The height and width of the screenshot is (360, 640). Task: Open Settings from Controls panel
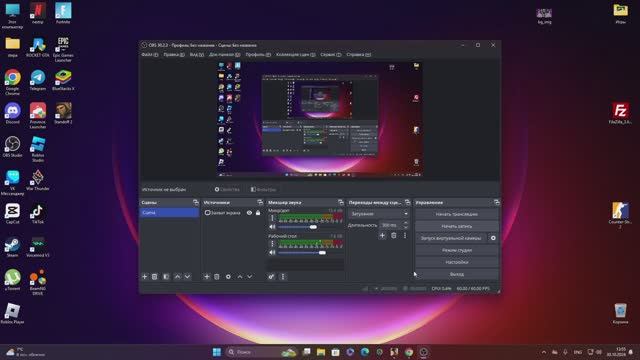[457, 262]
